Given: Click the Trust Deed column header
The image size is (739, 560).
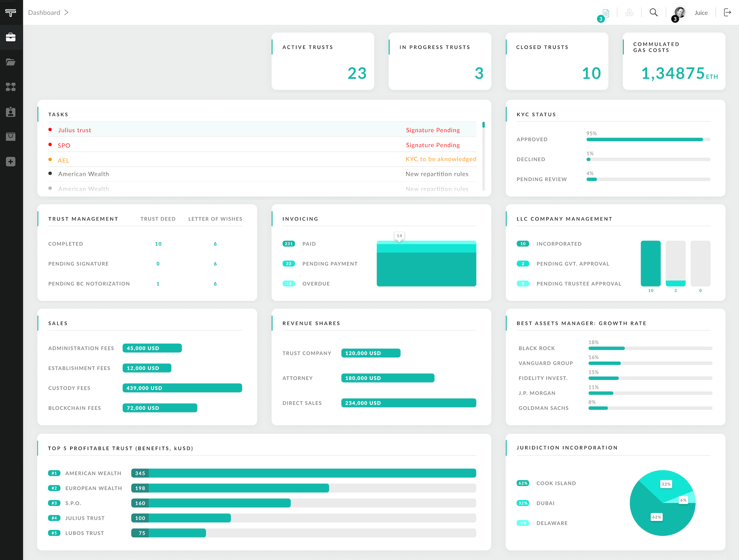Looking at the screenshot, I should (158, 219).
